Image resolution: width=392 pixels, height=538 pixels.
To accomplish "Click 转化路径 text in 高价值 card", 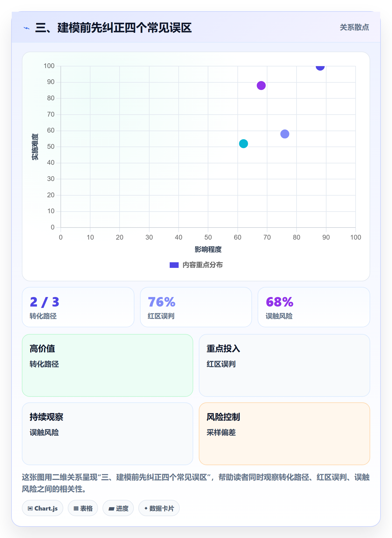I will 44,364.
